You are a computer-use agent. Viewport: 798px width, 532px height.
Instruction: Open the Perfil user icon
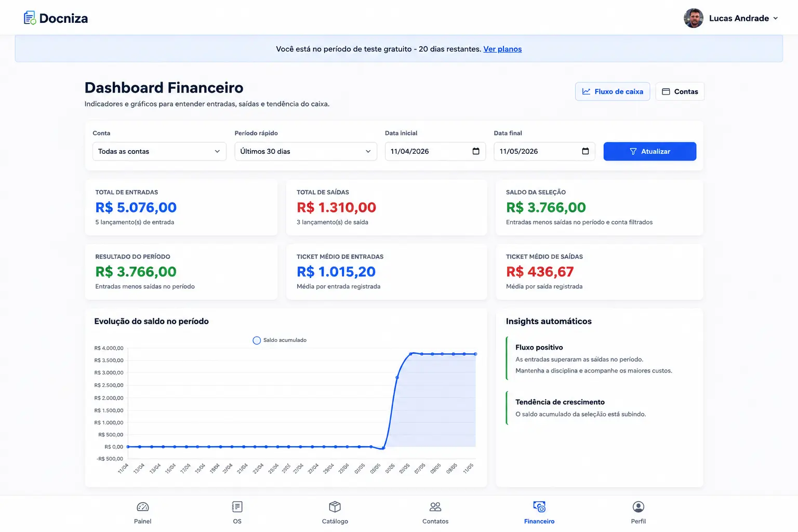coord(639,507)
